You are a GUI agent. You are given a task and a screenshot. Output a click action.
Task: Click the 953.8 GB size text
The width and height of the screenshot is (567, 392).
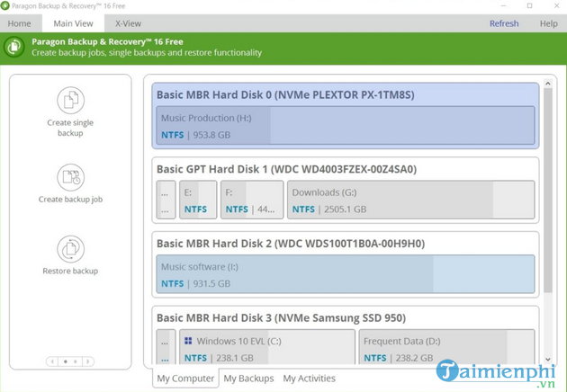pos(211,135)
